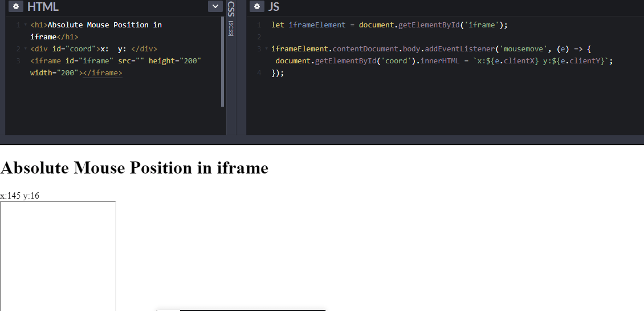Click the </iframe> closing tag in HTML
The height and width of the screenshot is (311, 644).
point(103,73)
